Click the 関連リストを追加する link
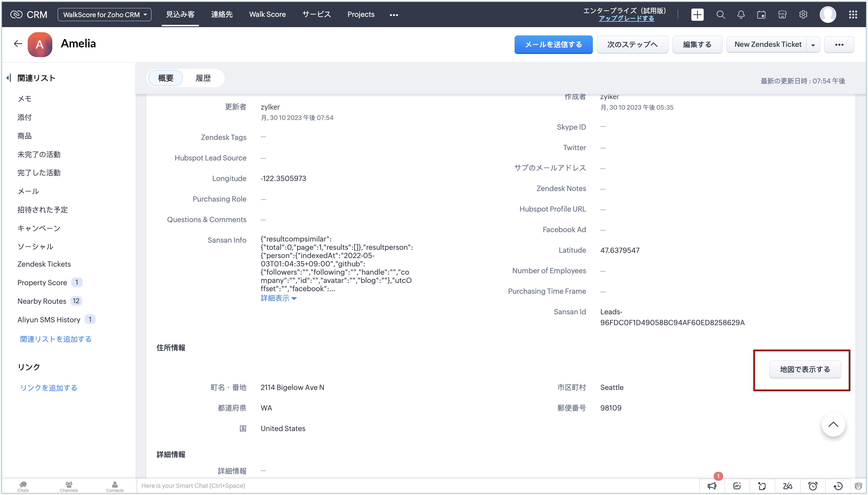 tap(56, 339)
